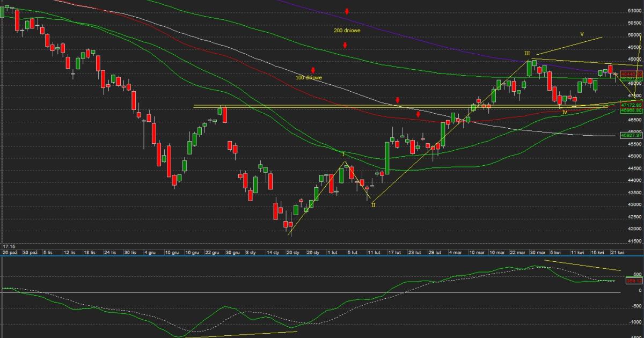
Task: Click the red current price tag on axis
Action: [631, 74]
